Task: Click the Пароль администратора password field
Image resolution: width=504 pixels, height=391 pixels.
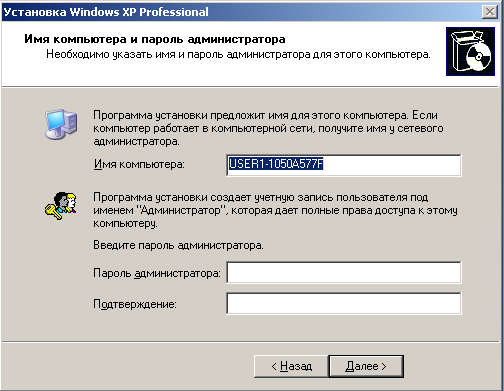Action: point(344,272)
